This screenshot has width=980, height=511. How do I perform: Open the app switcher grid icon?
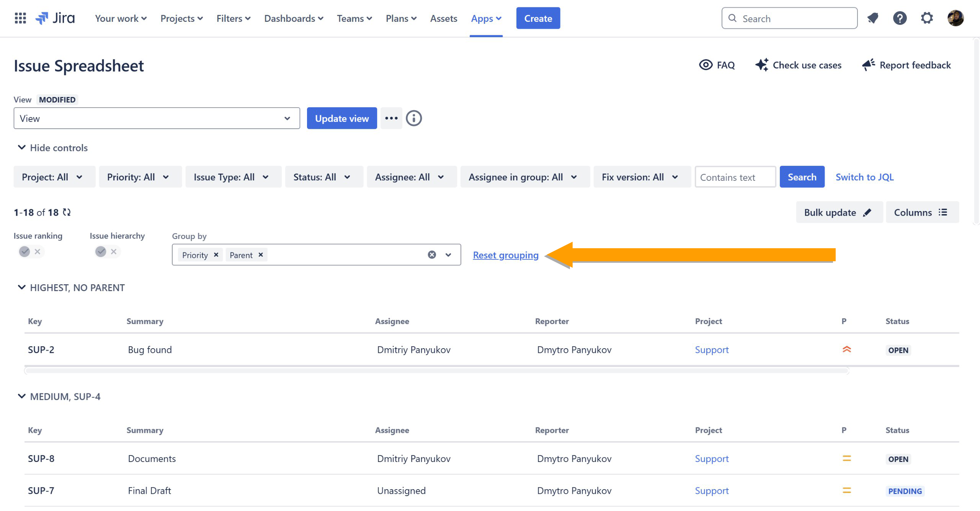[20, 18]
